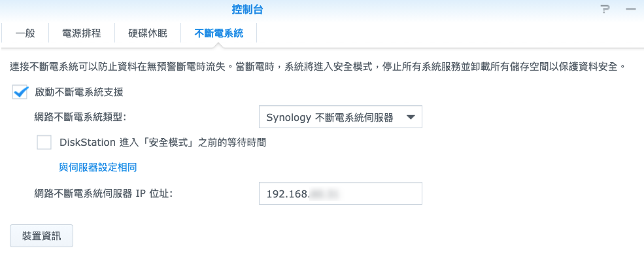Image resolution: width=644 pixels, height=259 pixels.
Task: Click the dropdown arrow of UPS type
Action: [x=411, y=118]
